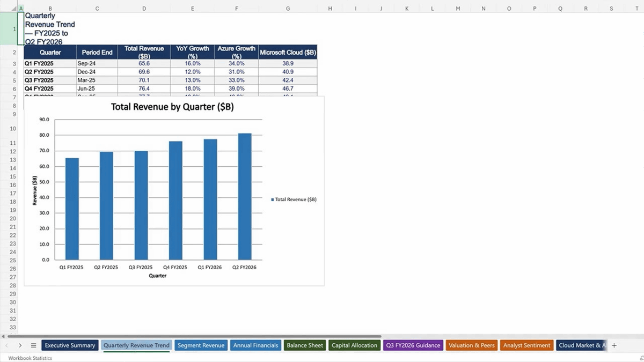Select column D header
644x362 pixels.
(144, 9)
